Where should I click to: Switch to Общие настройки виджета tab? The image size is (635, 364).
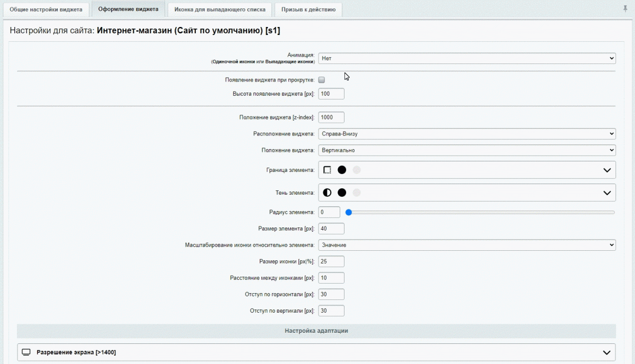(x=46, y=10)
